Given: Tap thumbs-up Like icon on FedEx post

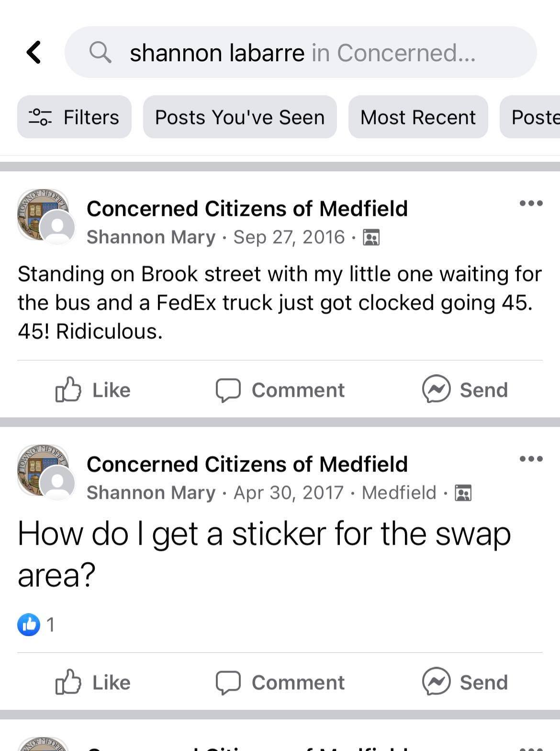Looking at the screenshot, I should point(68,389).
